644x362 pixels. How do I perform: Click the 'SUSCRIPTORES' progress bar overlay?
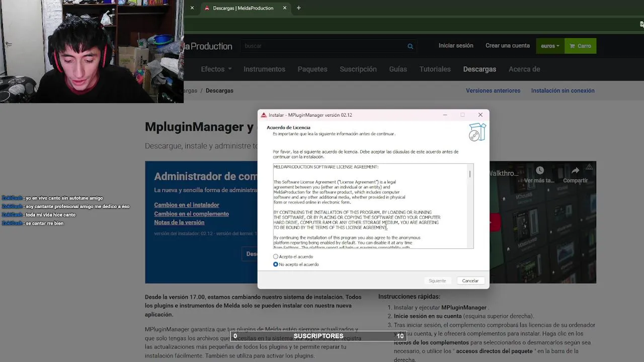click(x=318, y=336)
